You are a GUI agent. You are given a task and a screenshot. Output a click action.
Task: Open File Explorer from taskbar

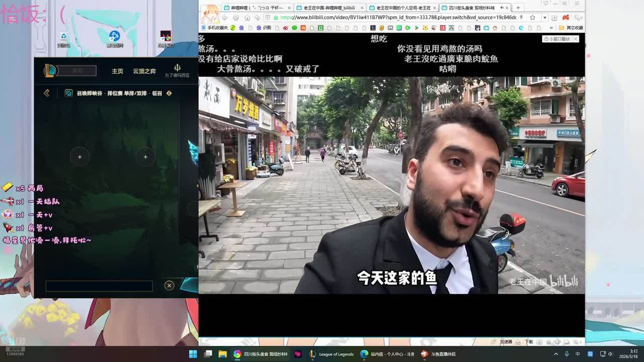click(222, 354)
